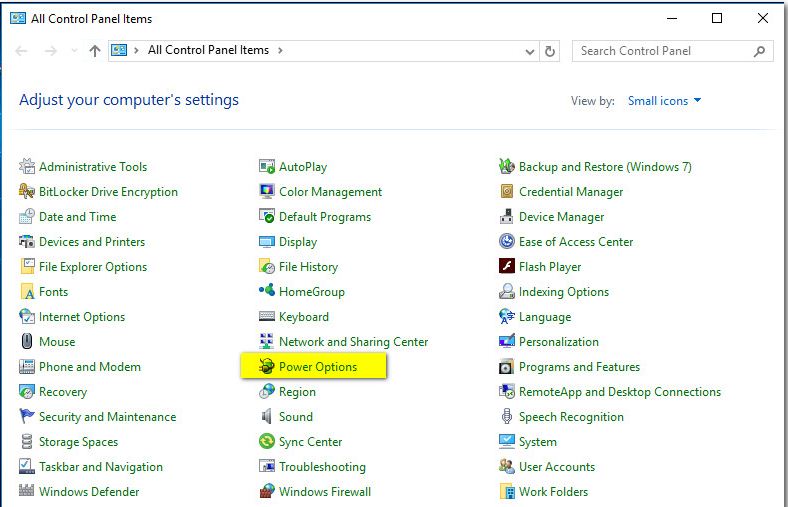The image size is (788, 507).
Task: Click the File History icon
Action: [x=267, y=266]
